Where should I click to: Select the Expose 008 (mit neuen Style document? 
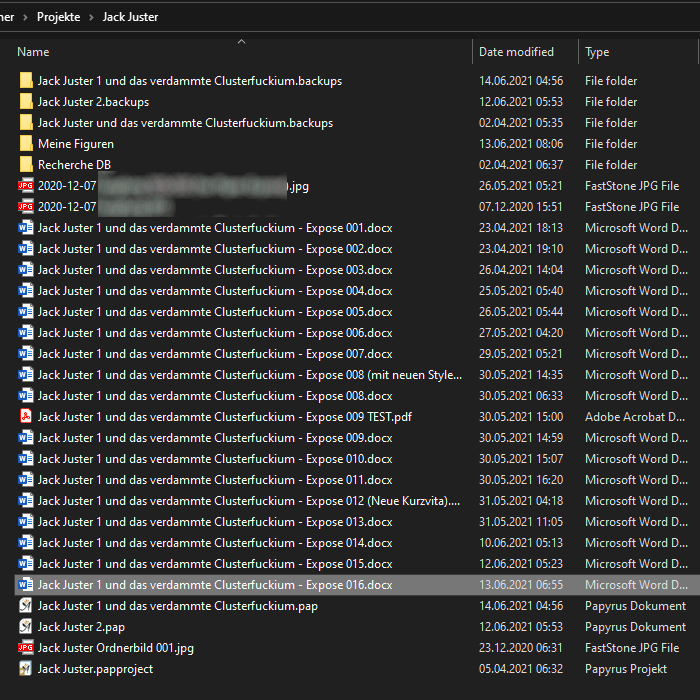point(249,375)
